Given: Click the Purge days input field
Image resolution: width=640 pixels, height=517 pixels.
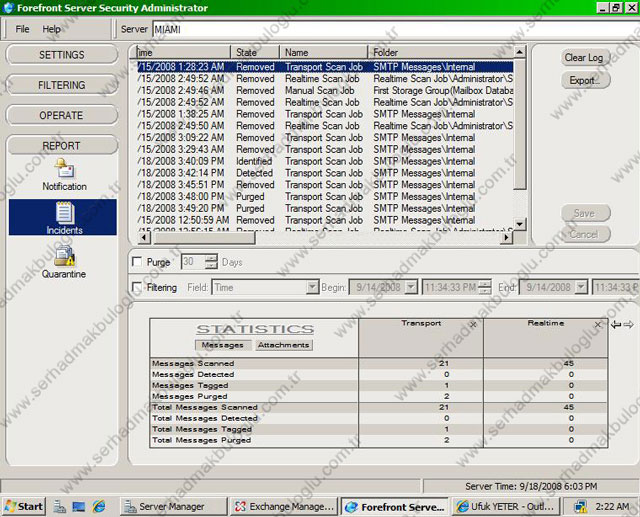Looking at the screenshot, I should coord(193,262).
